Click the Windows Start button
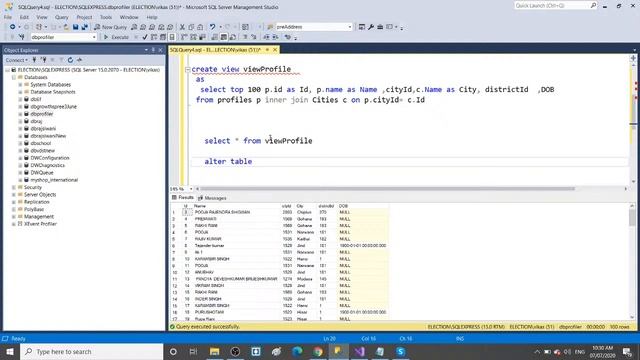Viewport: 640px width, 360px height. [x=10, y=351]
